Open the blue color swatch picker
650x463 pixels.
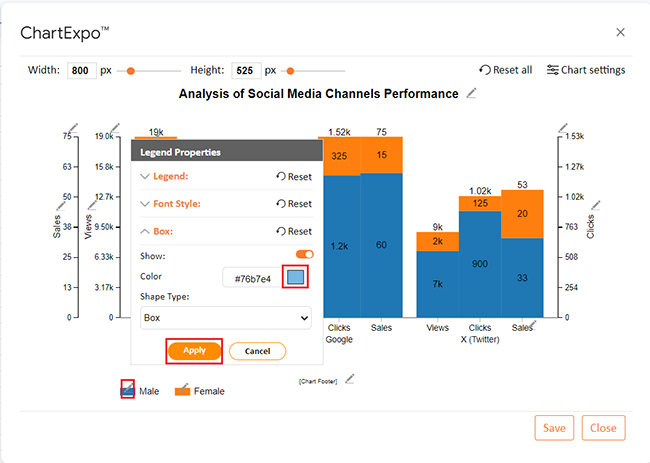click(x=295, y=277)
